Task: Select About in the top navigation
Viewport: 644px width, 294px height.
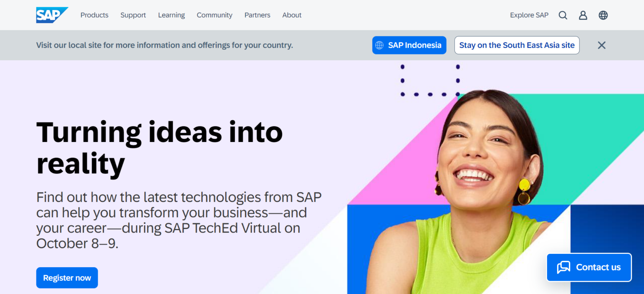Action: point(292,15)
